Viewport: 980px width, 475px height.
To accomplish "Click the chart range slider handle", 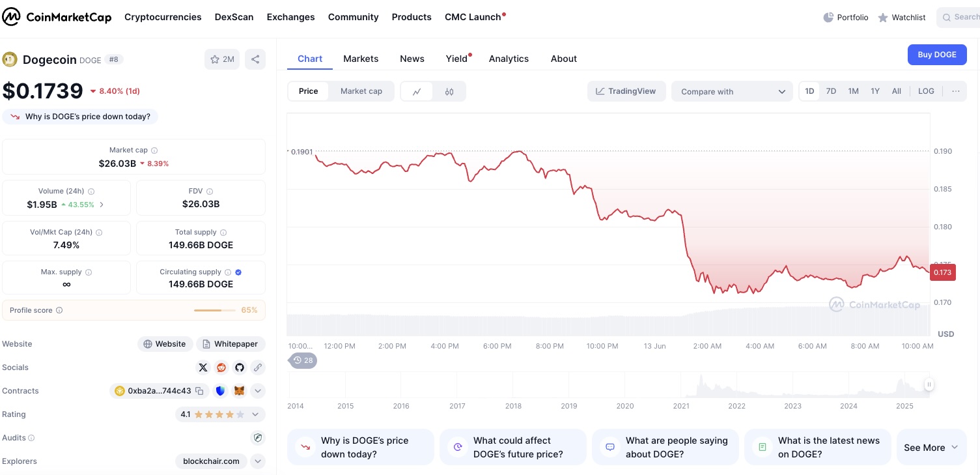I will tap(929, 384).
